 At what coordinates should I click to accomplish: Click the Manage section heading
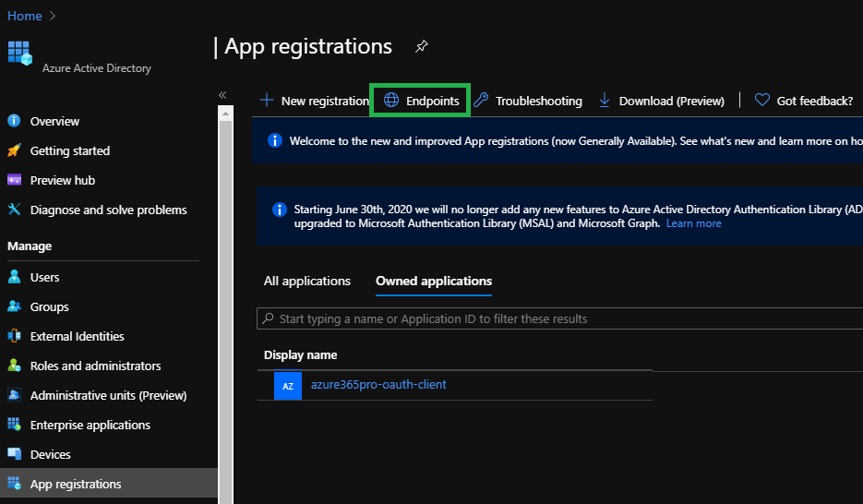30,246
